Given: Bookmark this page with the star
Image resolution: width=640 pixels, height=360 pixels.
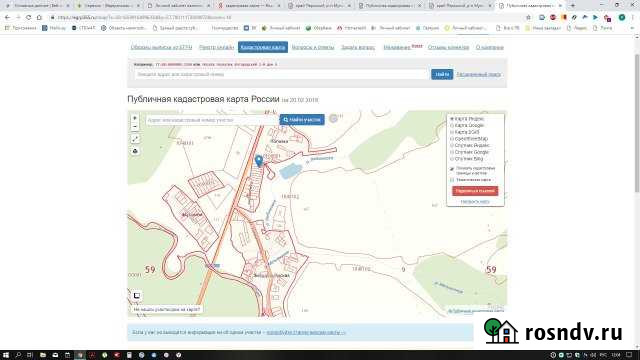Looking at the screenshot, I should pos(529,18).
